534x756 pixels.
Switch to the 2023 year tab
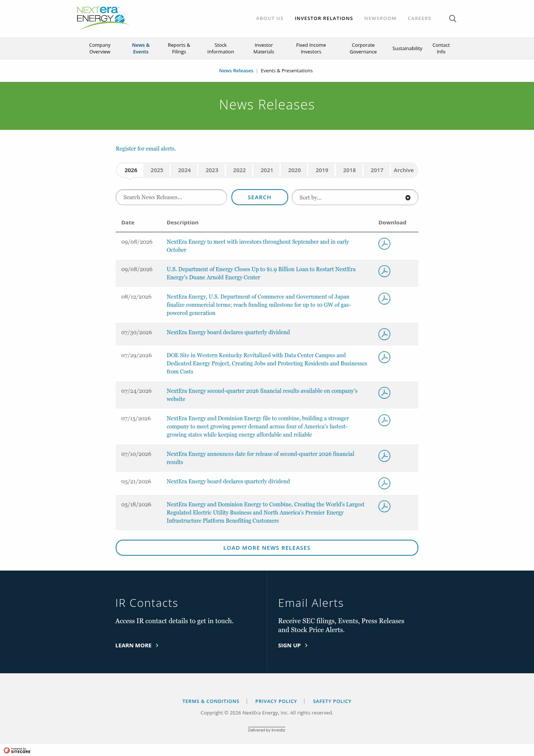coord(212,170)
